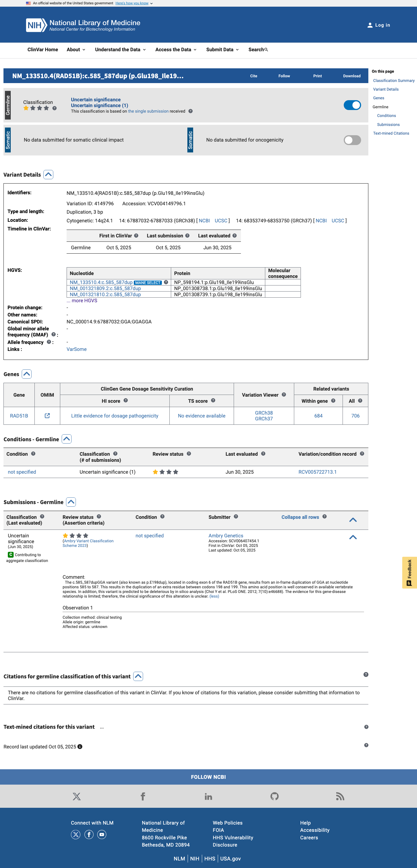Click help icon next to Condition header in Conditions
This screenshot has height=868, width=417.
[33, 454]
